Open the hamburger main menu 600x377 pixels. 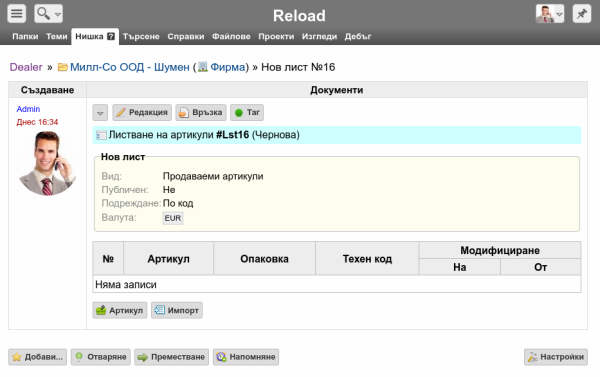[16, 14]
